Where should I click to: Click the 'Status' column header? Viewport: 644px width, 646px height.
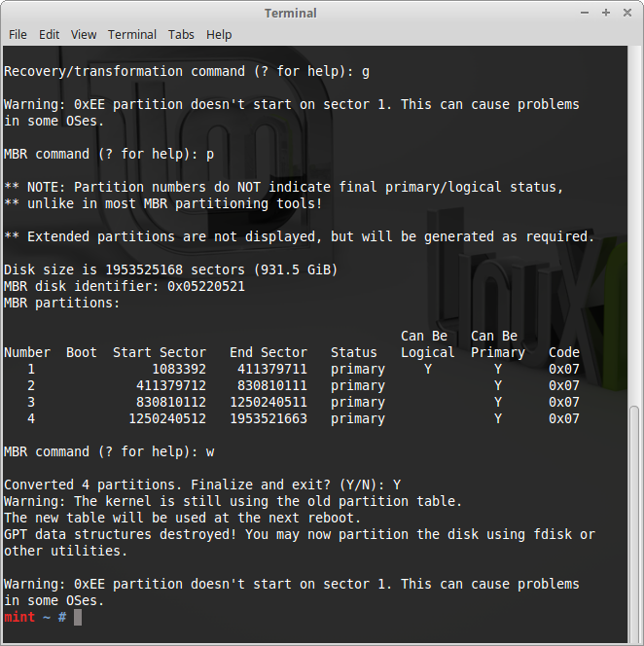pos(353,352)
